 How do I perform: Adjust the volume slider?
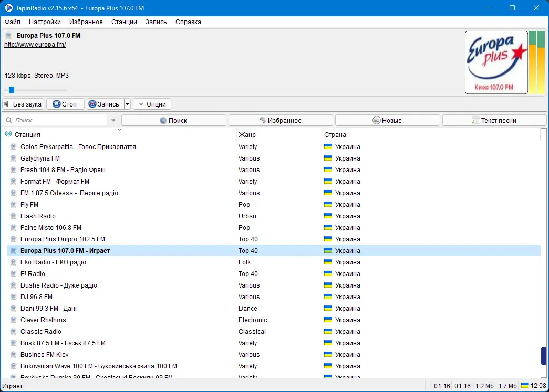[12, 89]
